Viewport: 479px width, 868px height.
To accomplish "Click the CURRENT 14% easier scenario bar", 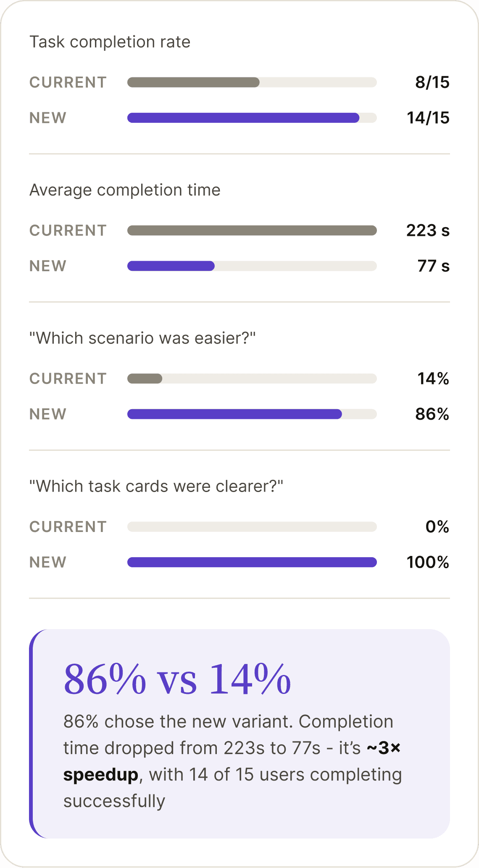I will (x=252, y=378).
